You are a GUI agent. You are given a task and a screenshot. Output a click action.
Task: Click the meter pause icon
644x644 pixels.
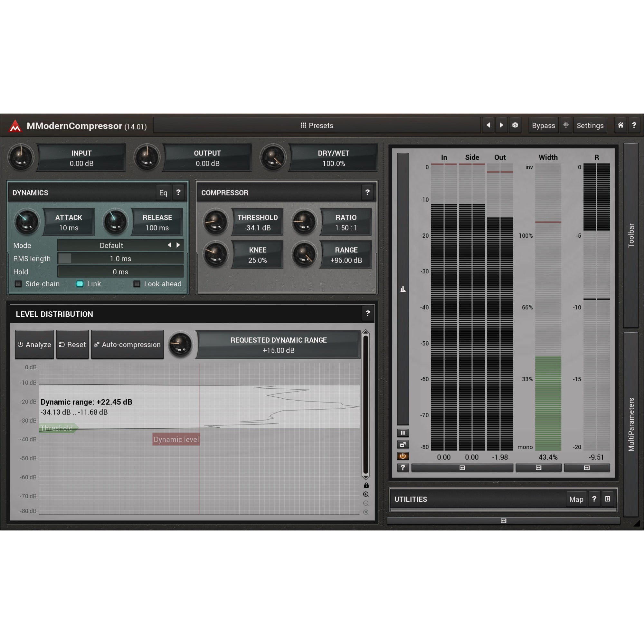(x=403, y=433)
